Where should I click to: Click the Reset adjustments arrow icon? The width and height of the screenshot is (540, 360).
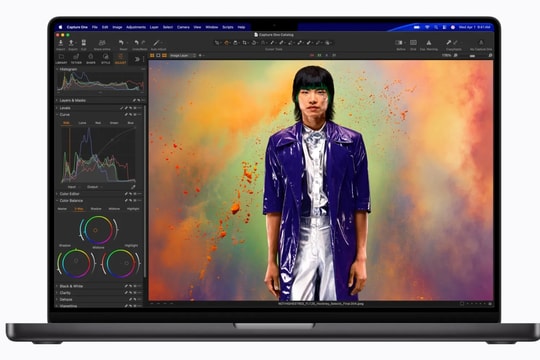[x=121, y=43]
